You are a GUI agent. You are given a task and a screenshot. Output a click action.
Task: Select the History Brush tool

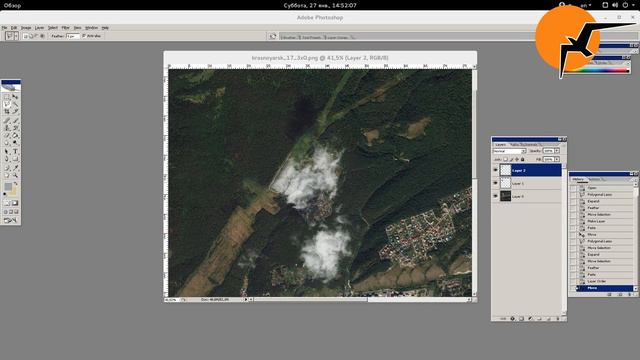(16, 128)
